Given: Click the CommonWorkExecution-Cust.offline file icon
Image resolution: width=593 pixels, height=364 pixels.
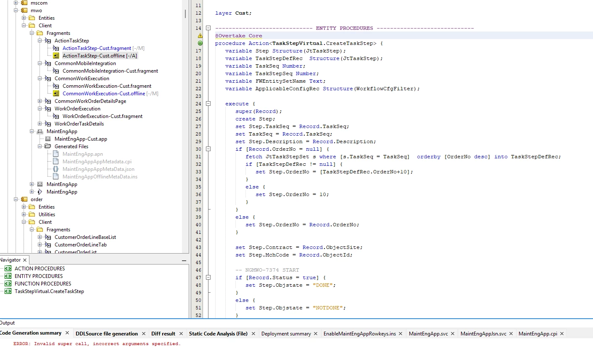Looking at the screenshot, I should pos(56,94).
